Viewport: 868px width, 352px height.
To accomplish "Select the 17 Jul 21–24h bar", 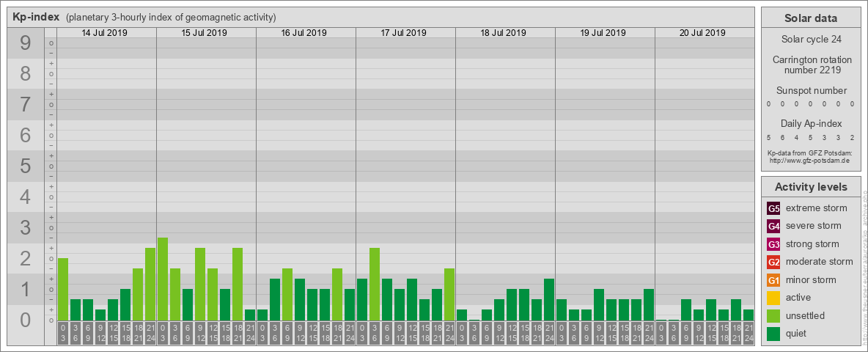I will point(449,295).
